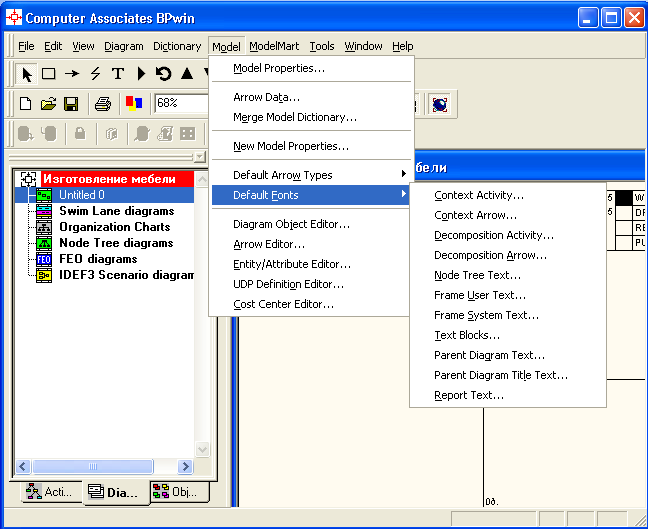Click the Untitled 0 diagram icon

tap(44, 195)
